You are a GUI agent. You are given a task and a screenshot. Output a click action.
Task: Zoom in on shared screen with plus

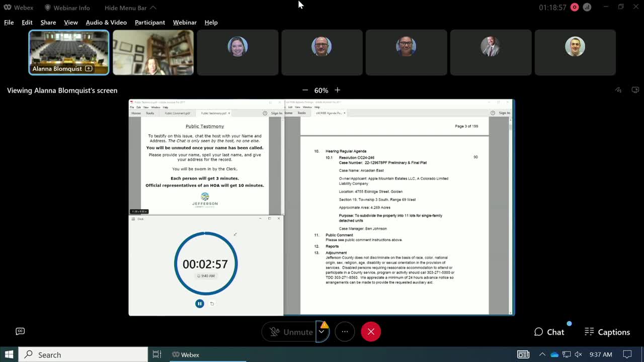coord(337,90)
